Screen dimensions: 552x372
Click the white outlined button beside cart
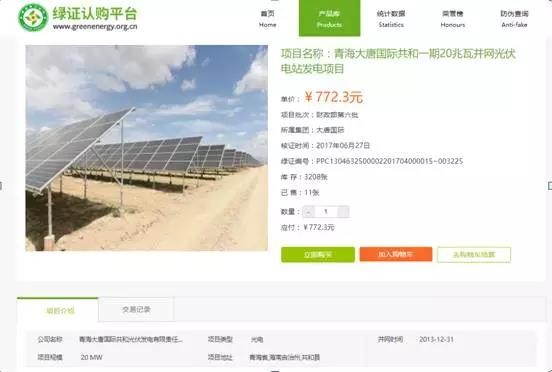coord(474,254)
